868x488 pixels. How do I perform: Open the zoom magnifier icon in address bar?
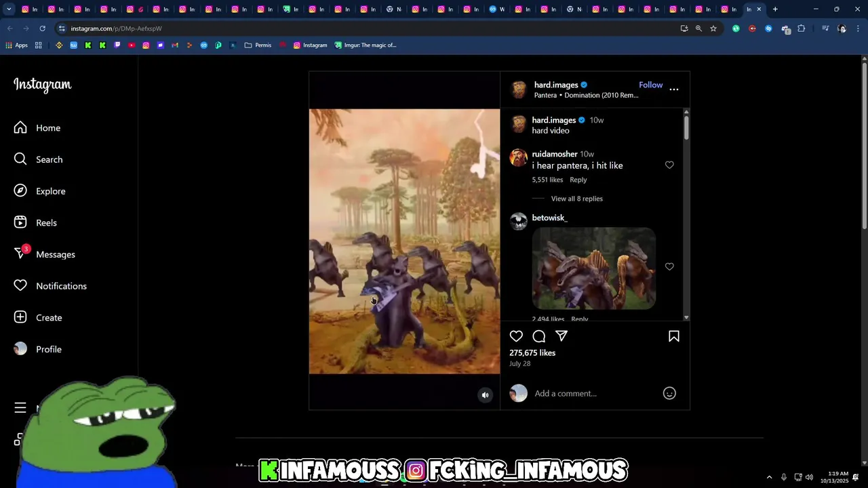click(x=698, y=28)
